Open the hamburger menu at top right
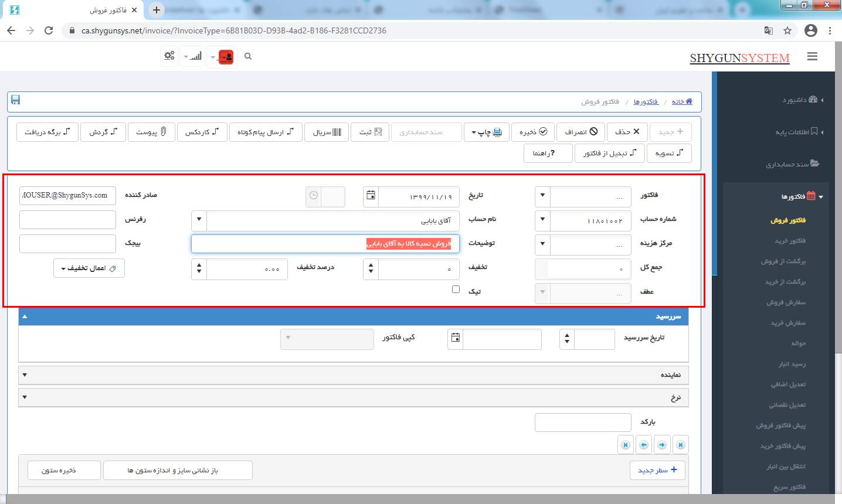 pos(812,56)
